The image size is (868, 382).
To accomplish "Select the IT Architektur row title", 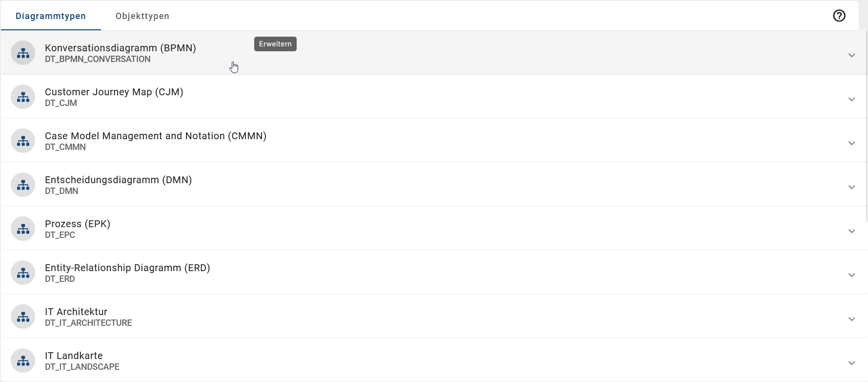I will tap(76, 312).
